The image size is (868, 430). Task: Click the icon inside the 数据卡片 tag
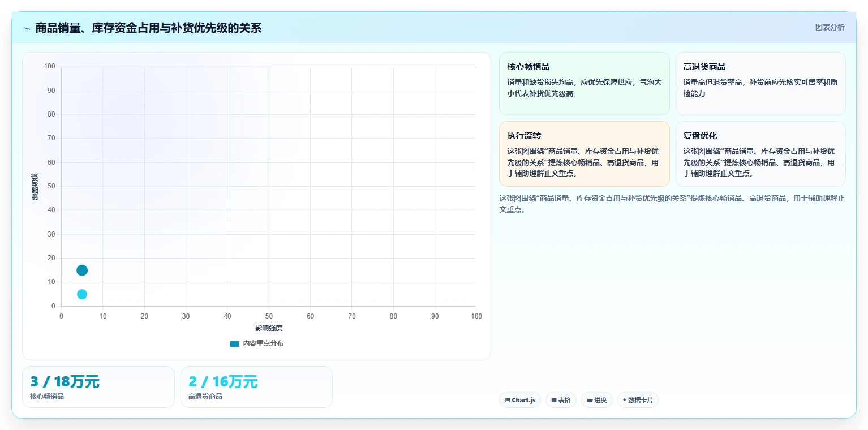[625, 400]
